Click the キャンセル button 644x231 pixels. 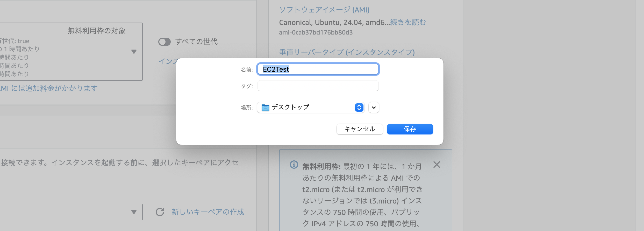(360, 129)
